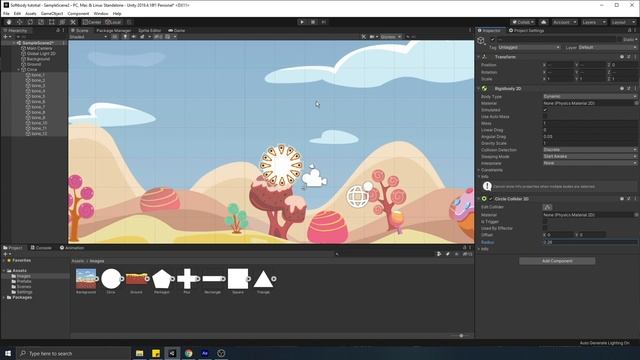Switch to the Game tab
Viewport: 640px width, 360px height.
pyautogui.click(x=177, y=31)
